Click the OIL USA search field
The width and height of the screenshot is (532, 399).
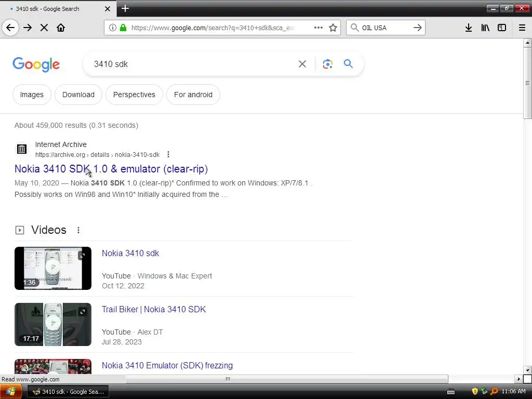(x=385, y=28)
